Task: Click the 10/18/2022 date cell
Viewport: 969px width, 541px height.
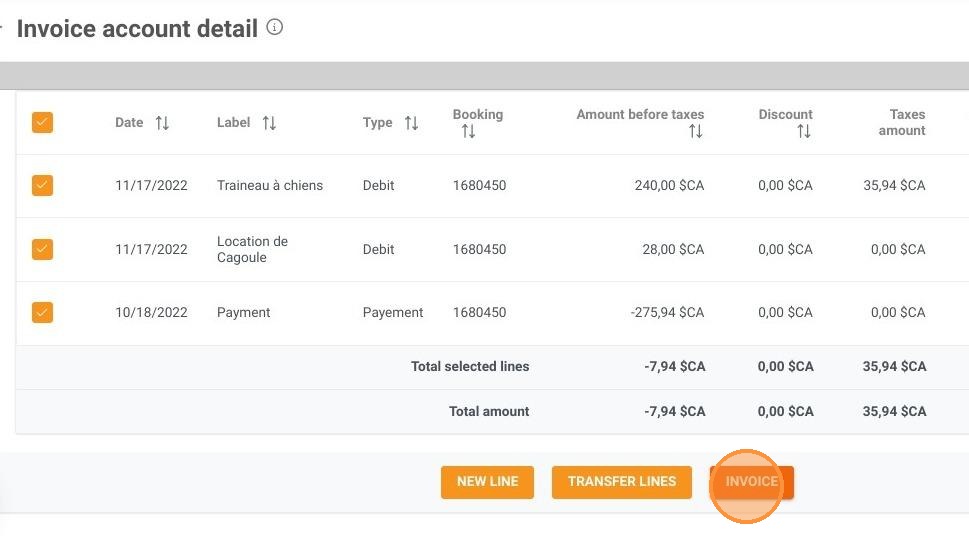Action: point(151,312)
